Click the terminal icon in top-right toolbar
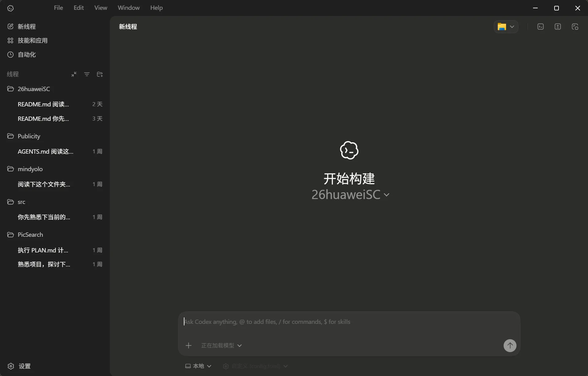This screenshot has height=376, width=588. pyautogui.click(x=540, y=27)
